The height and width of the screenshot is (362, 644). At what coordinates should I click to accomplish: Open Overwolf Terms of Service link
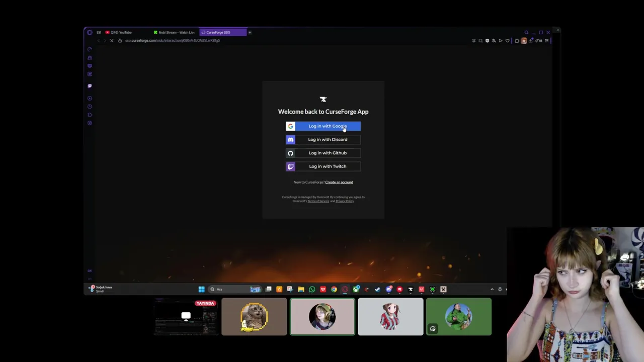[318, 201]
